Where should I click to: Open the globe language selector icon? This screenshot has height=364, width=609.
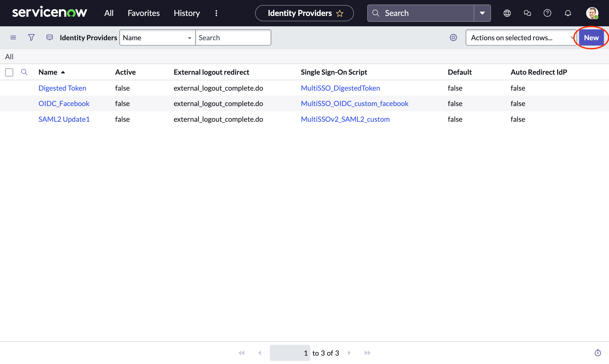pos(507,13)
